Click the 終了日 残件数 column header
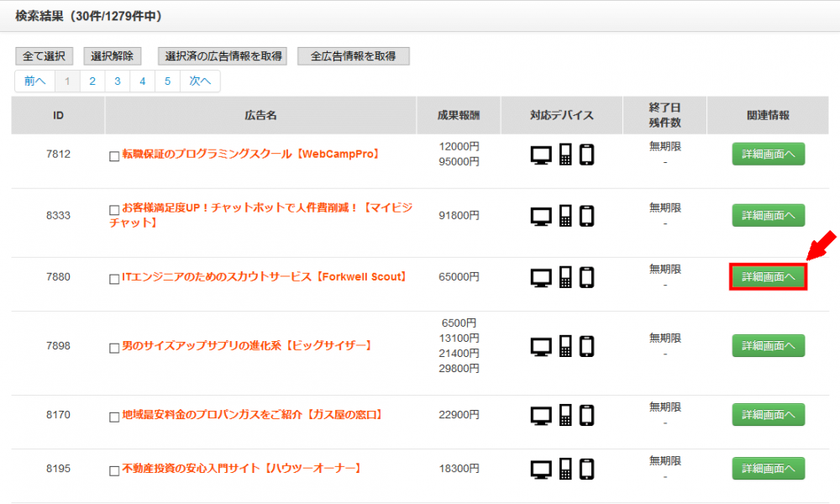840x504 pixels. (x=664, y=115)
